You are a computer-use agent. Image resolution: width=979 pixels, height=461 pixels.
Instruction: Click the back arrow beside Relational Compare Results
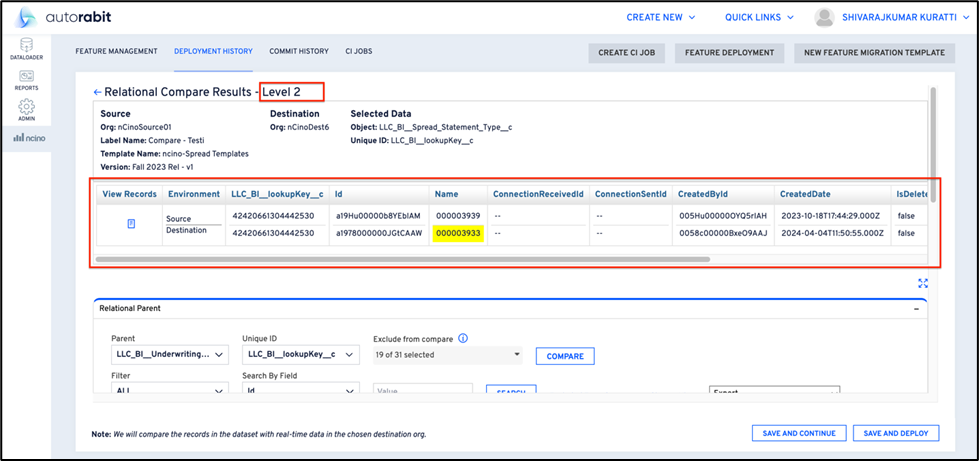click(x=97, y=92)
